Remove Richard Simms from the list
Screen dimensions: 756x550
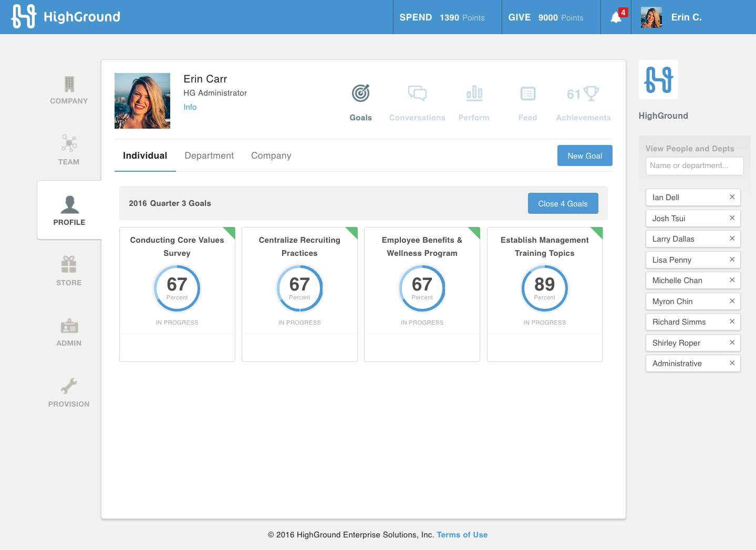point(732,321)
